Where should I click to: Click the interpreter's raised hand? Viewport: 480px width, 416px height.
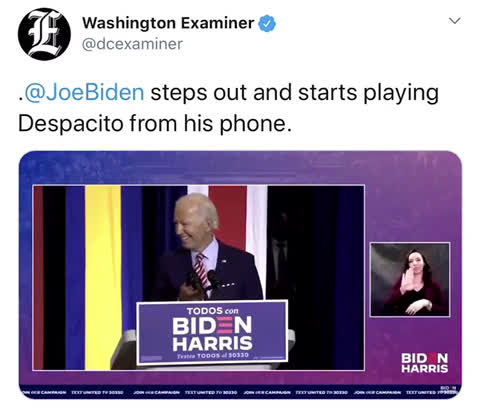[x=407, y=281]
